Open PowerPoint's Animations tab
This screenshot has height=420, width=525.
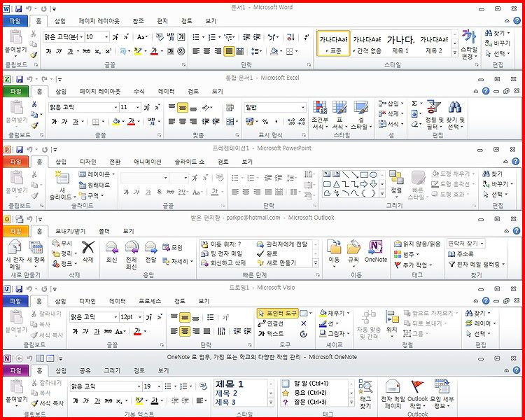pos(148,162)
